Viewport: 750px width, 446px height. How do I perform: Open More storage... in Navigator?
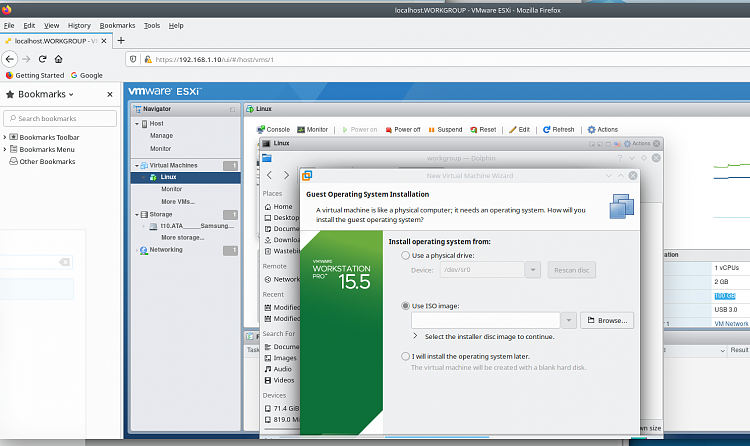pyautogui.click(x=183, y=237)
